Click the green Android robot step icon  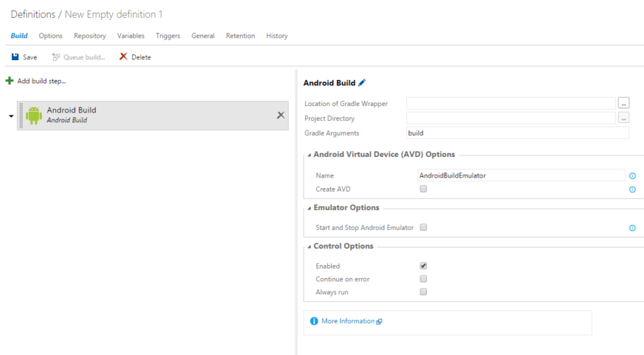click(x=33, y=115)
